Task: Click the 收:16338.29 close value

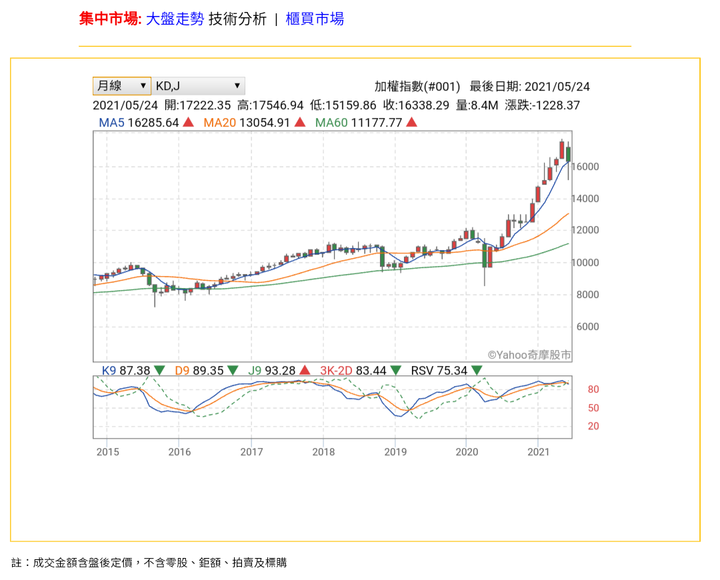Action: [x=416, y=105]
